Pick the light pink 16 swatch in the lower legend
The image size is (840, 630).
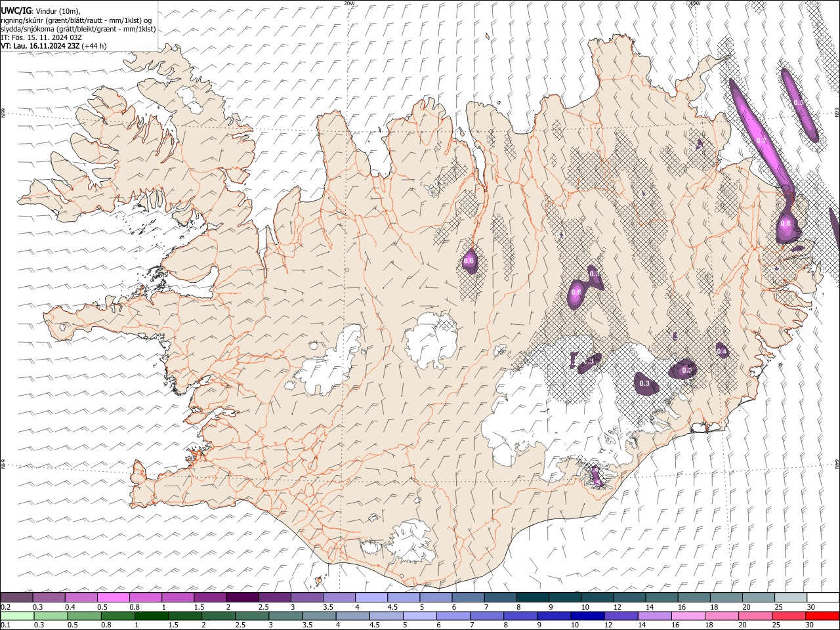[x=688, y=616]
